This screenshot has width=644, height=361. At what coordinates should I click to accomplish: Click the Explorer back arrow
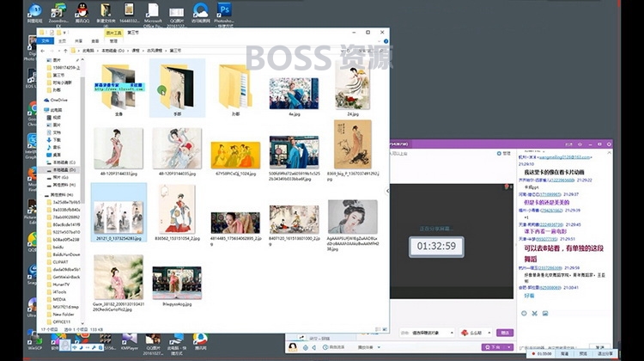click(43, 51)
